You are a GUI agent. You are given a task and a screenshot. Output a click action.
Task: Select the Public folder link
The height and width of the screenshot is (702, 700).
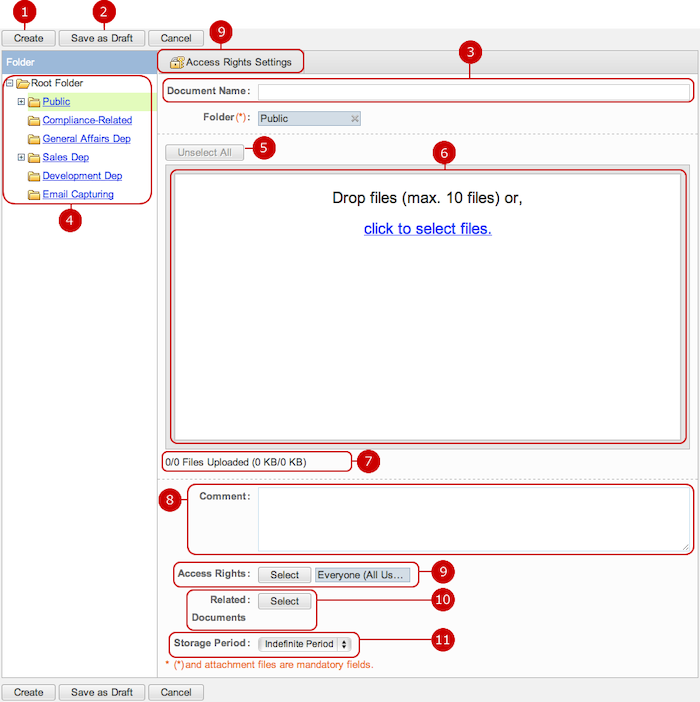56,102
